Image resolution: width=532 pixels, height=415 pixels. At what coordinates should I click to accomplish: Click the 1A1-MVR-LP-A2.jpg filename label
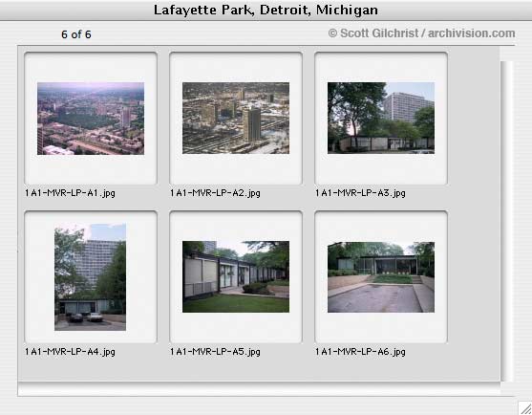pos(215,193)
